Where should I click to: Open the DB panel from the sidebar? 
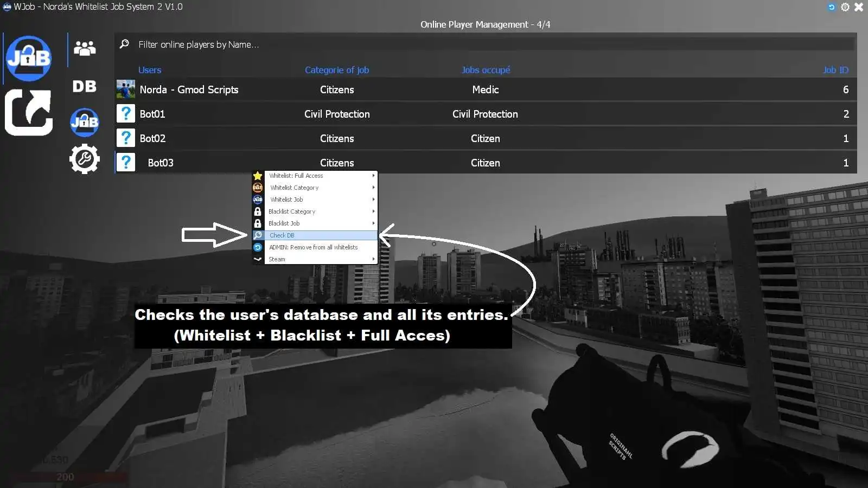(84, 86)
